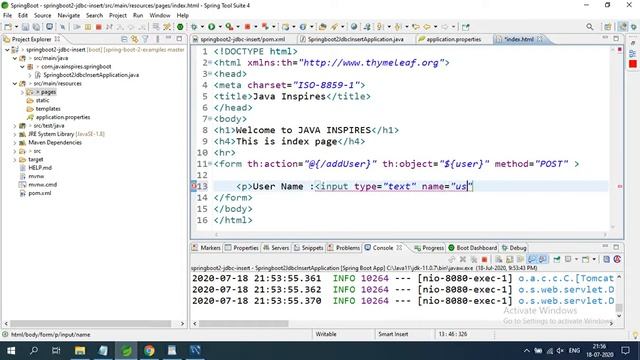Open the Source menu

[42, 15]
